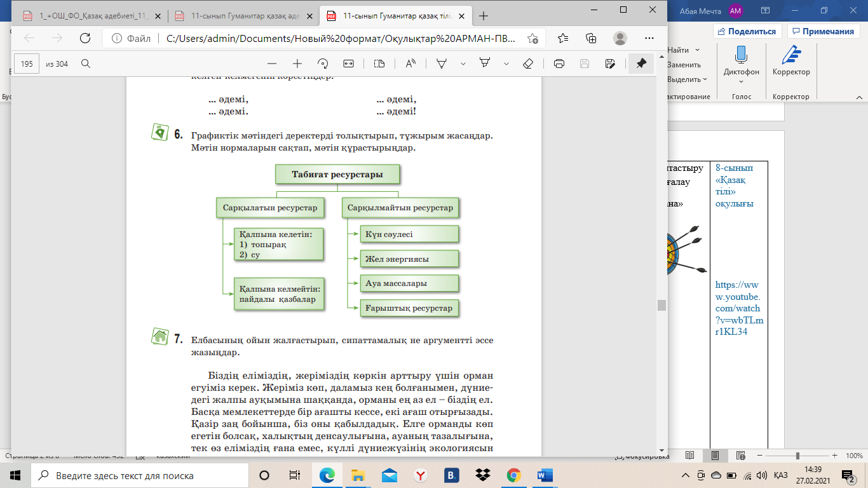Zoom in on the PDF
Image resolution: width=868 pixels, height=488 pixels.
[297, 64]
